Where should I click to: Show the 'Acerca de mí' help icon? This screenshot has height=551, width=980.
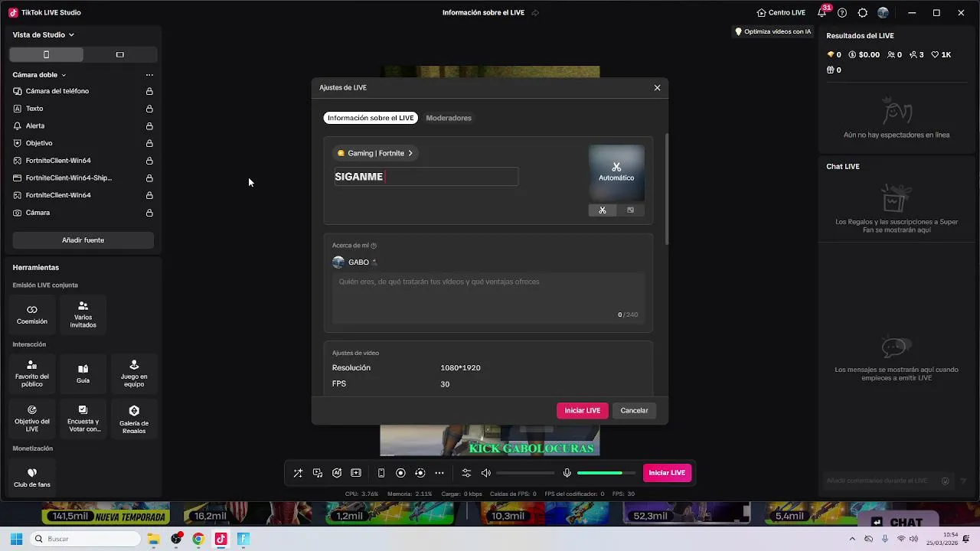point(374,246)
